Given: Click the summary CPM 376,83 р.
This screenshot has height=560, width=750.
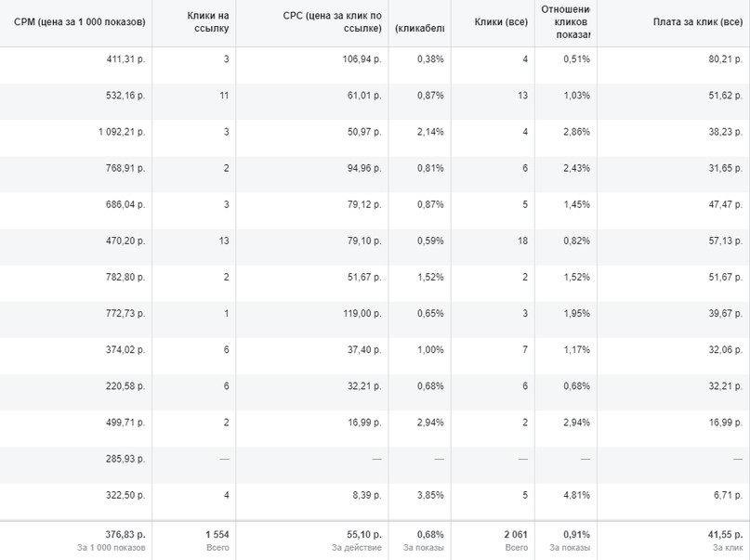Looking at the screenshot, I should 125,534.
